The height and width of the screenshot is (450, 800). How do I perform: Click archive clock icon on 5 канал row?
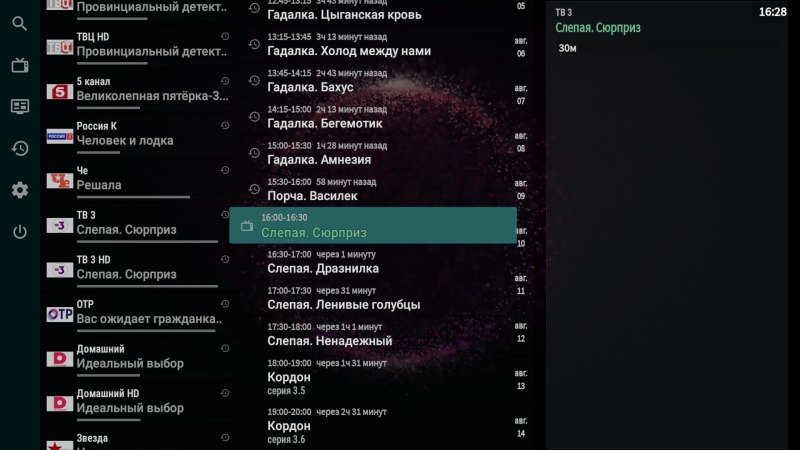[x=225, y=81]
